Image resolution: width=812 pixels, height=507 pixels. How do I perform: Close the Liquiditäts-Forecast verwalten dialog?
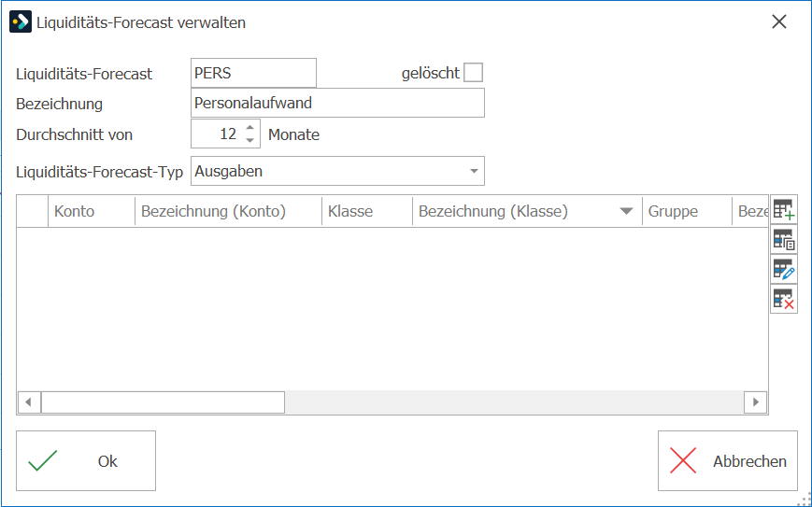tap(779, 21)
